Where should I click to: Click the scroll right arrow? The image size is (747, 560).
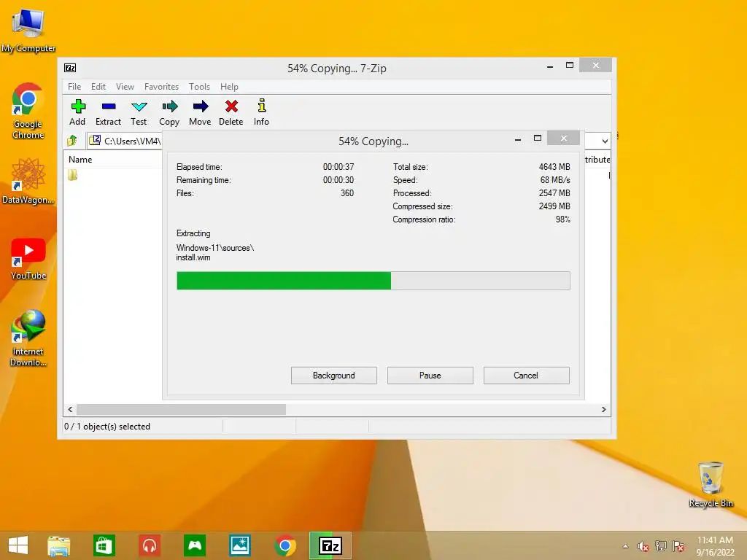coord(603,410)
